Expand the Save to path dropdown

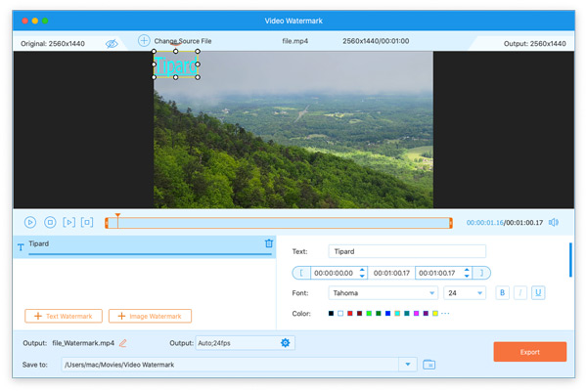(408, 365)
